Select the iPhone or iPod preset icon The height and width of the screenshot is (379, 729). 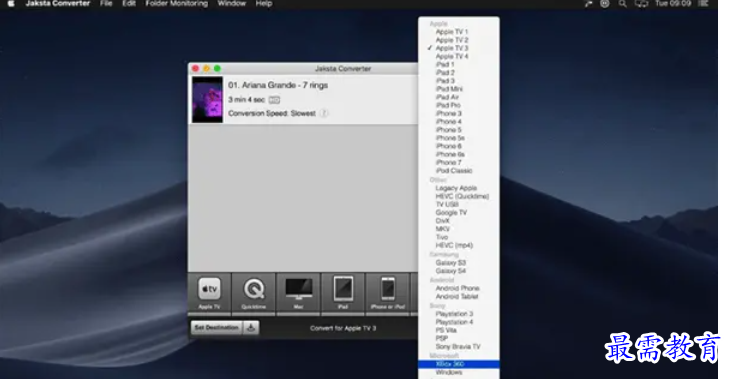point(388,293)
